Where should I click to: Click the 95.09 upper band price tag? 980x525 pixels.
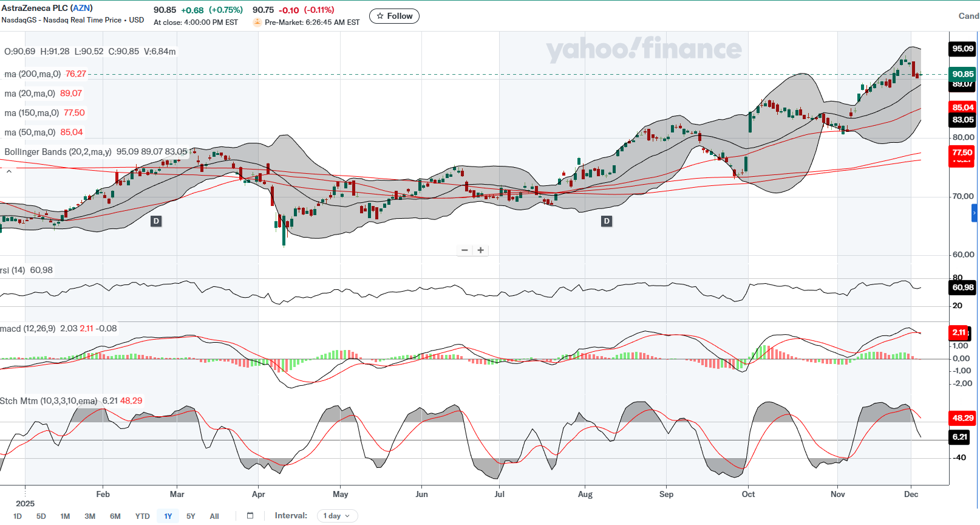[962, 49]
